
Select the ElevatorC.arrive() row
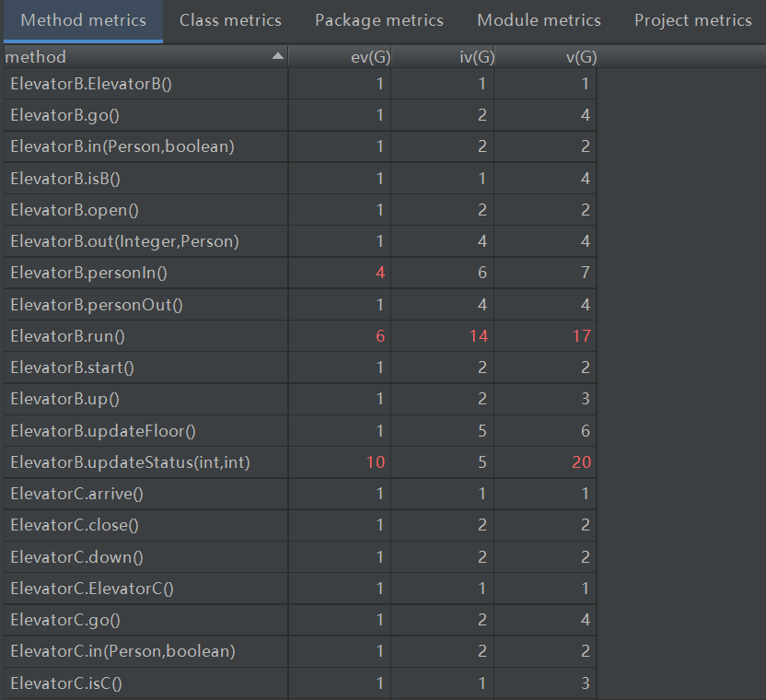pyautogui.click(x=76, y=494)
